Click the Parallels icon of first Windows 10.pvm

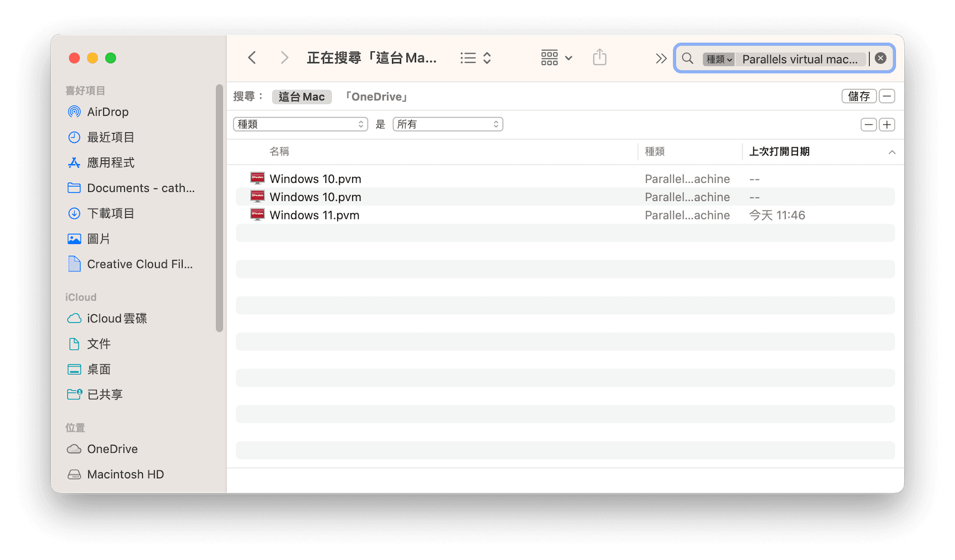[x=257, y=178]
